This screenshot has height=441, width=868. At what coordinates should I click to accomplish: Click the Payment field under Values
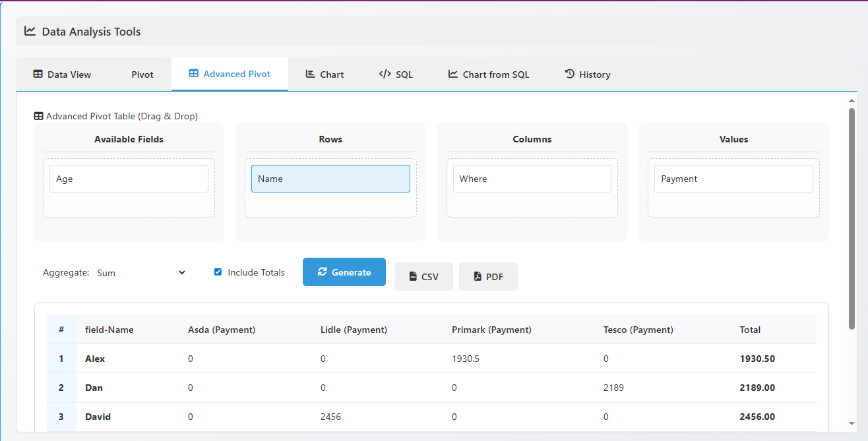pyautogui.click(x=733, y=178)
